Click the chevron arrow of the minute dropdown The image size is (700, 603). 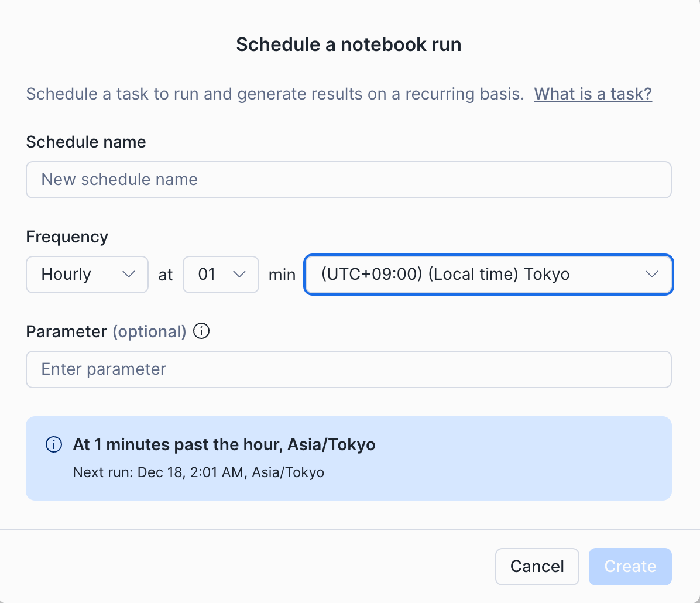coord(239,275)
